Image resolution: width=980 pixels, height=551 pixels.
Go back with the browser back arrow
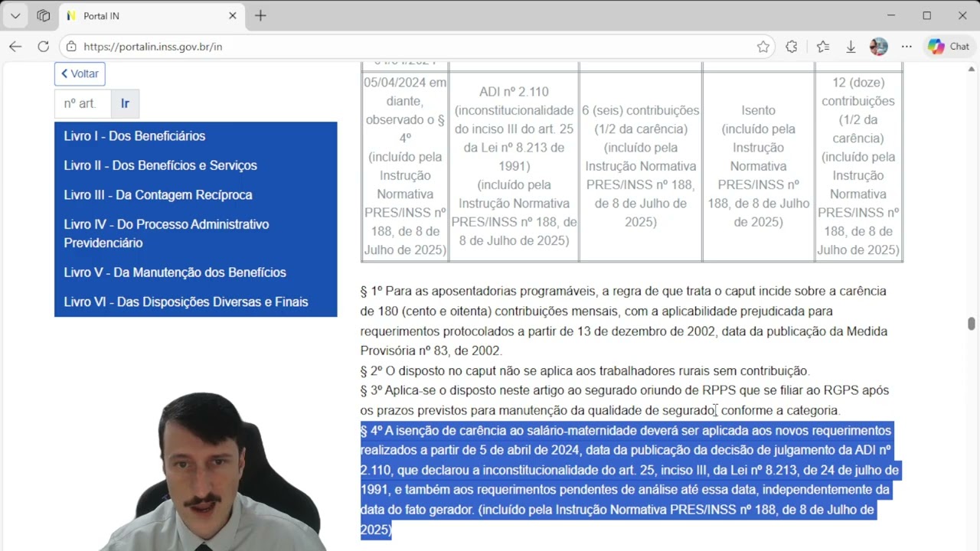pos(15,47)
